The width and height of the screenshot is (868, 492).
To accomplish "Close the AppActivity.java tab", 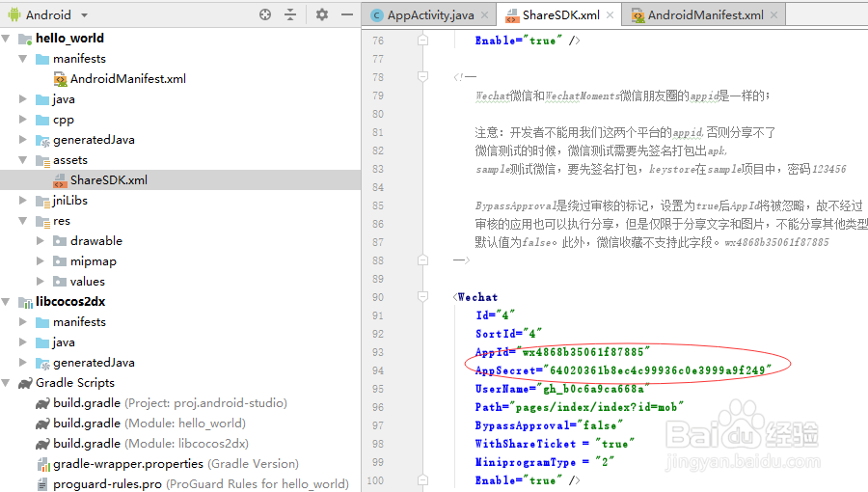I will (x=484, y=14).
